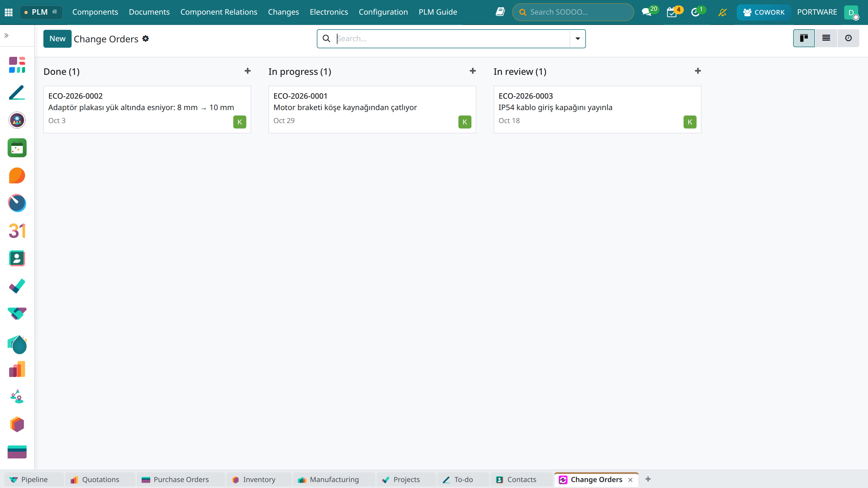The image size is (868, 488).
Task: Open the Calendar 31 sidebar icon
Action: (17, 231)
